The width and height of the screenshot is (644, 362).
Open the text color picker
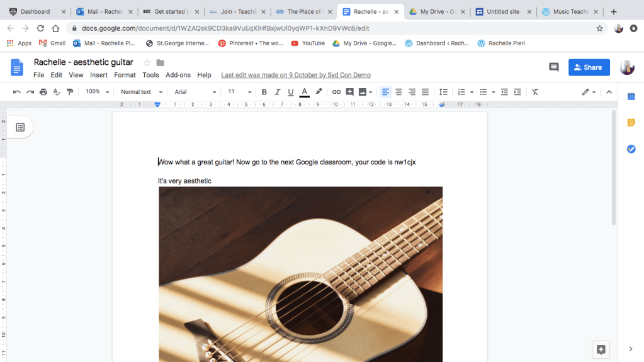coord(305,92)
